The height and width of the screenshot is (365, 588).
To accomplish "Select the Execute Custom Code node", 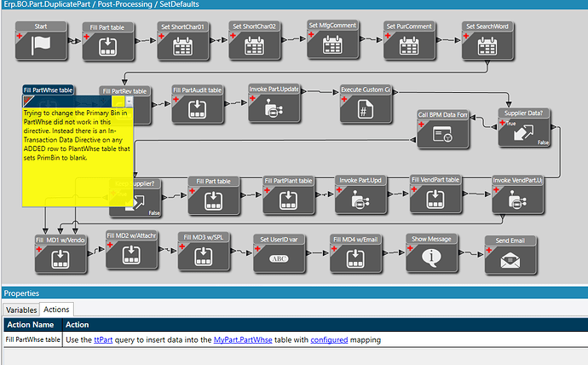I will pos(366,104).
